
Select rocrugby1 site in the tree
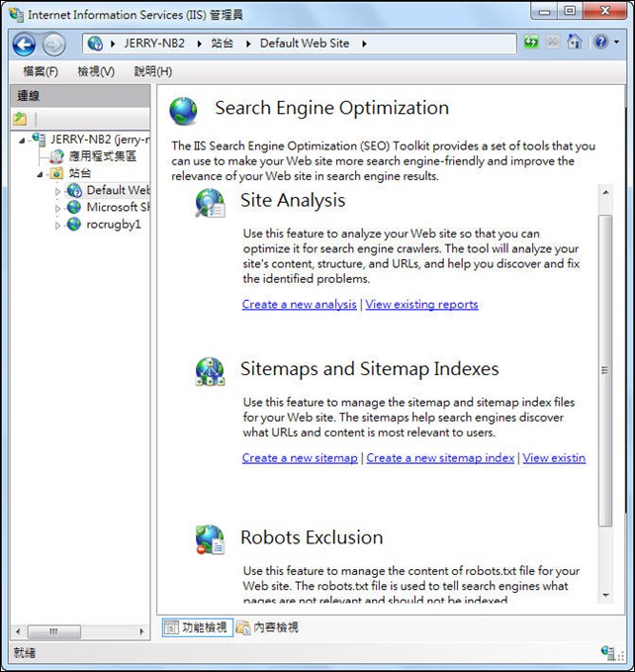pos(114,224)
